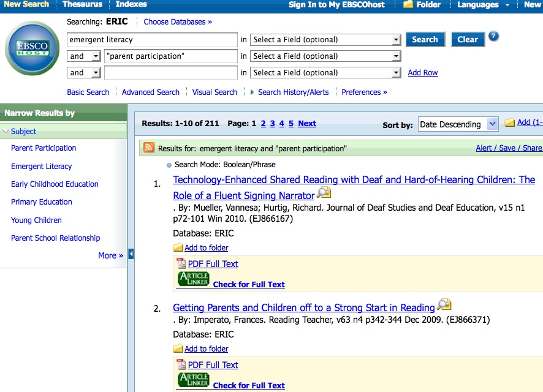
Task: Click Add to folder link for result 1
Action: (x=207, y=247)
